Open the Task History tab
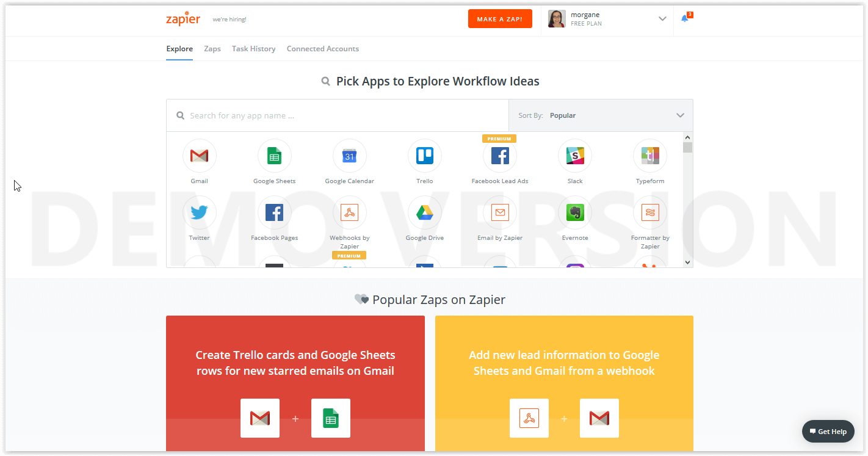Viewport: 868px width, 456px height. 253,49
